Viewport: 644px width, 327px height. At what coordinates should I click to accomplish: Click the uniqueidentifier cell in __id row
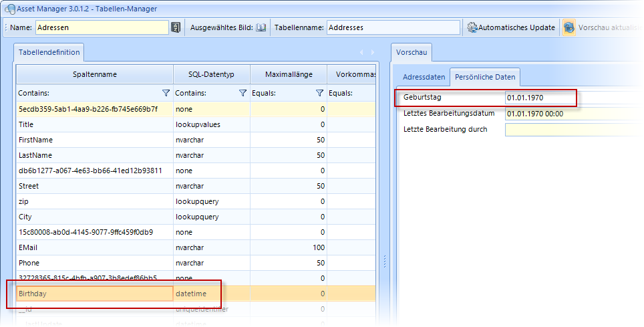212,310
